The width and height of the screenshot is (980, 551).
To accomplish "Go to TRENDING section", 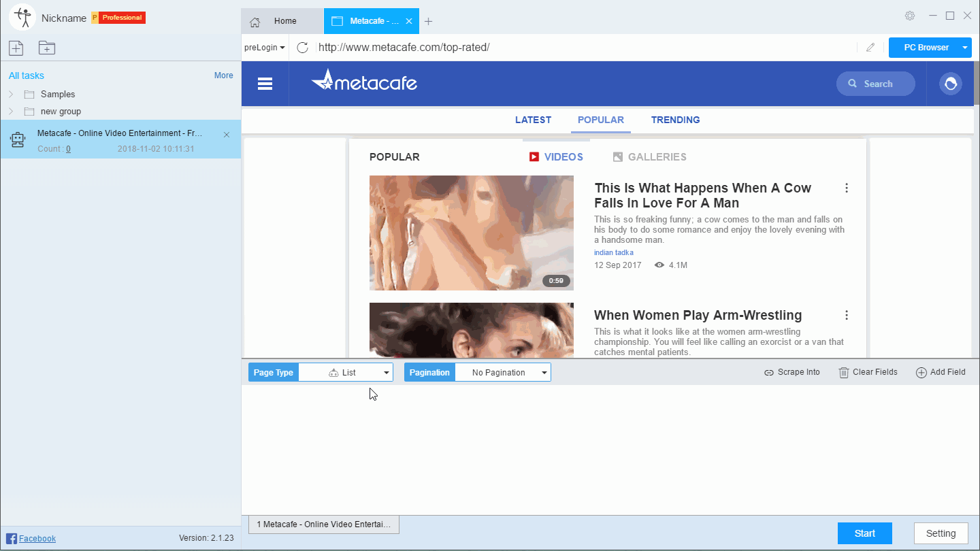I will pyautogui.click(x=675, y=120).
